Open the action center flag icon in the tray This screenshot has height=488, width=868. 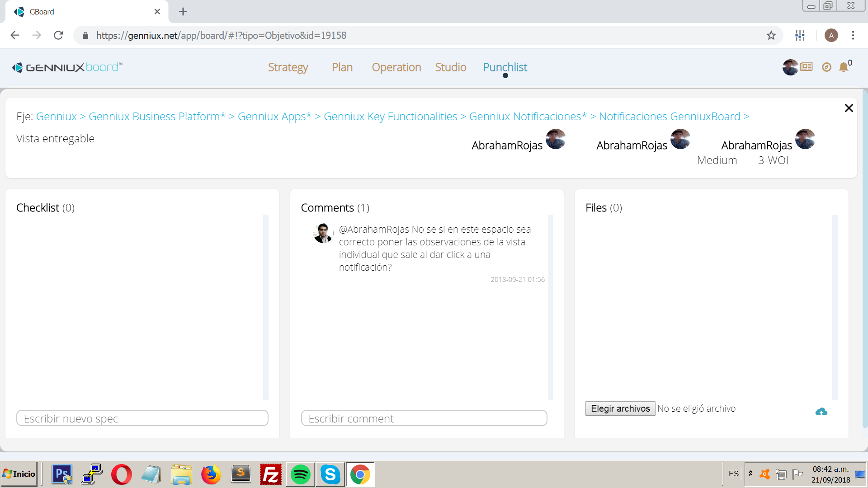coord(797,474)
